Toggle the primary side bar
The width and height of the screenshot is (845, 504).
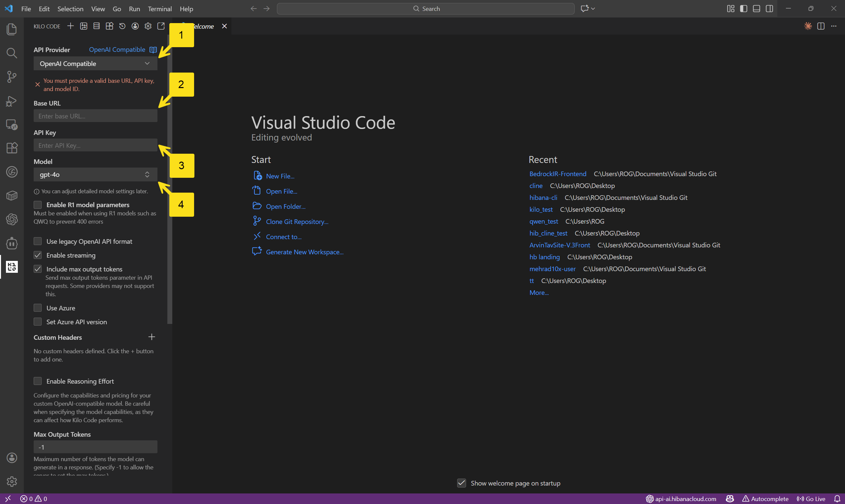point(743,9)
